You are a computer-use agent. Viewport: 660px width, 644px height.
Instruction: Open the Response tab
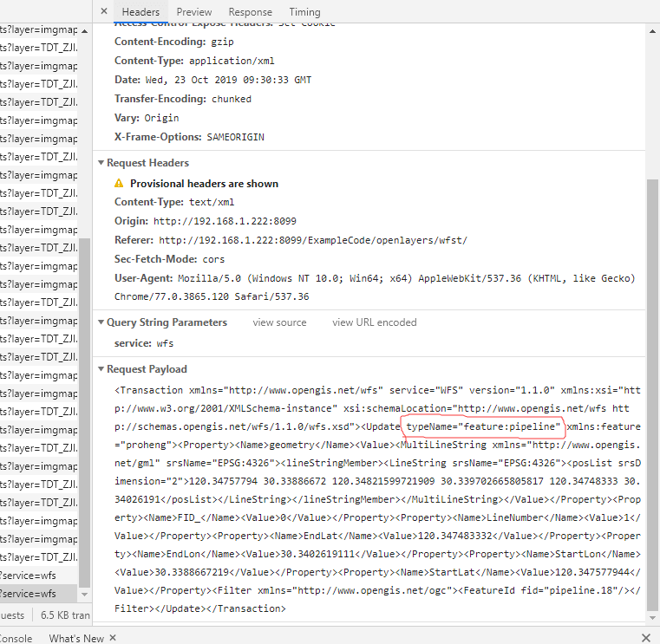point(250,12)
